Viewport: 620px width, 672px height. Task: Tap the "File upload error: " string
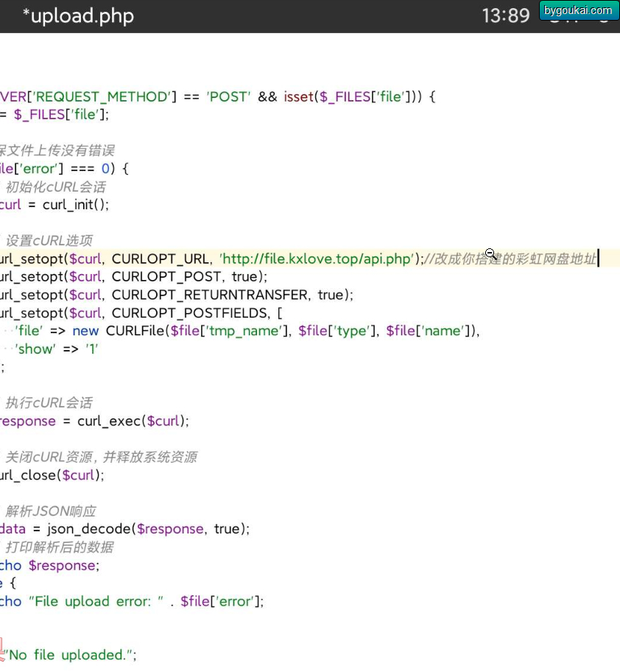pyautogui.click(x=96, y=602)
